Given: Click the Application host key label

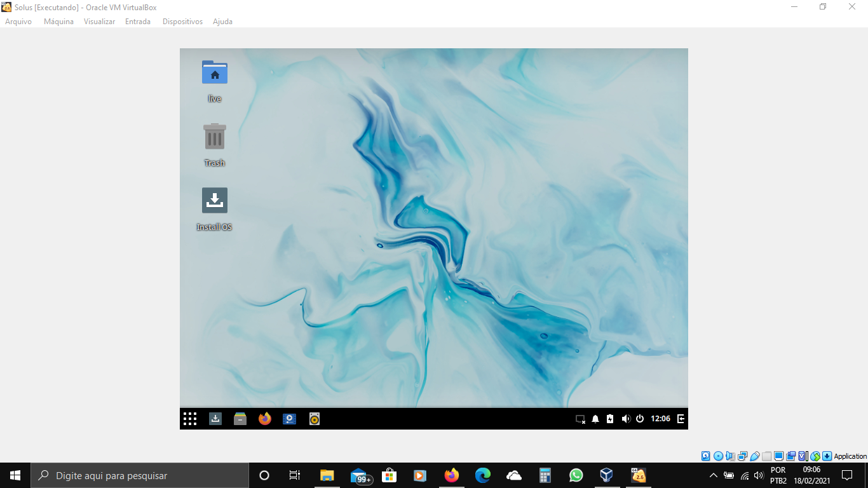Looking at the screenshot, I should coord(850,456).
